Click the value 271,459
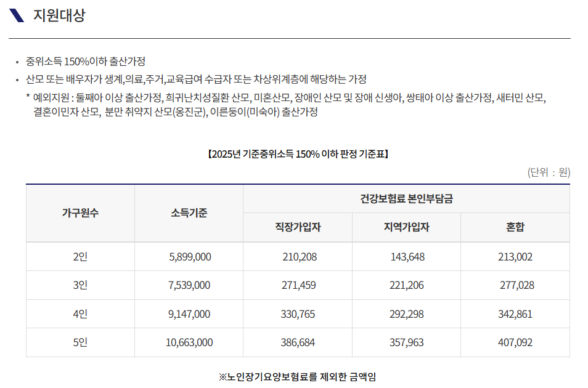The image size is (588, 388). [298, 285]
